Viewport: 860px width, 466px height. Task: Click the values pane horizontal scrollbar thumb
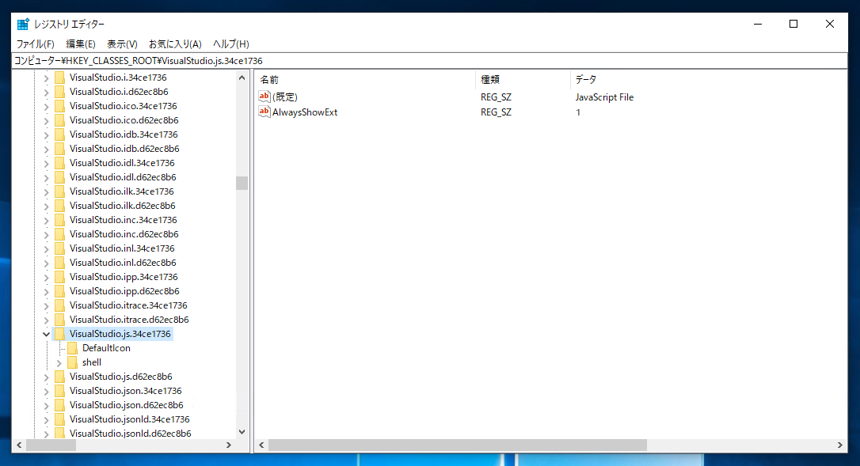coord(457,445)
